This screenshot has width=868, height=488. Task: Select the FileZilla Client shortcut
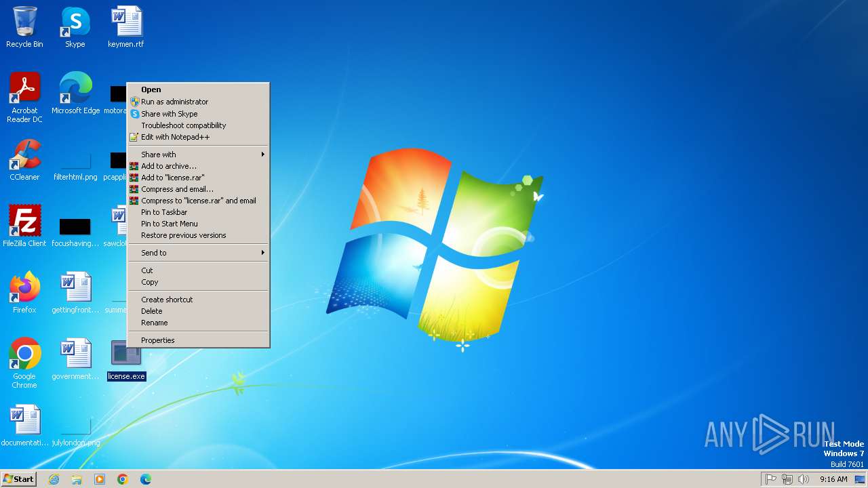pyautogui.click(x=24, y=226)
